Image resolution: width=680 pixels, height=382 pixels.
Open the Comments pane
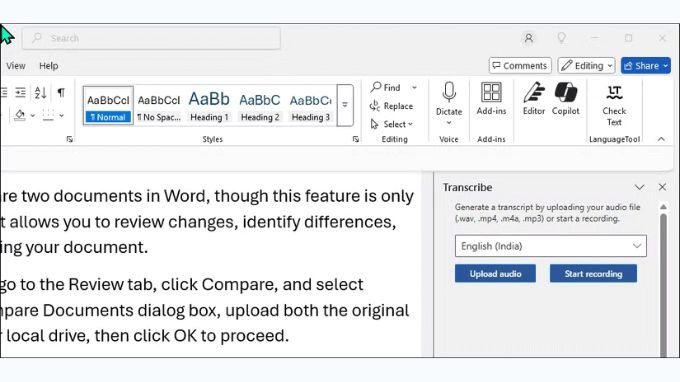(x=520, y=65)
